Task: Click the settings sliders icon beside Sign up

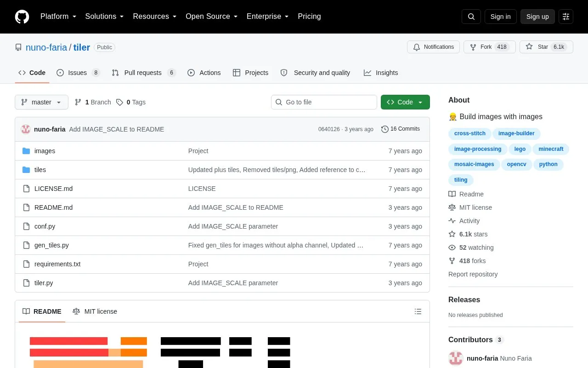Action: point(566,17)
